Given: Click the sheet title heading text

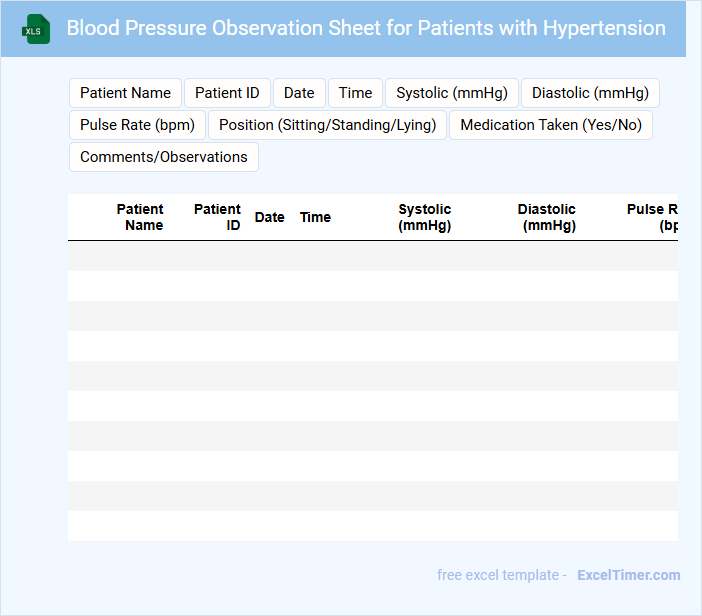Looking at the screenshot, I should pos(366,28).
